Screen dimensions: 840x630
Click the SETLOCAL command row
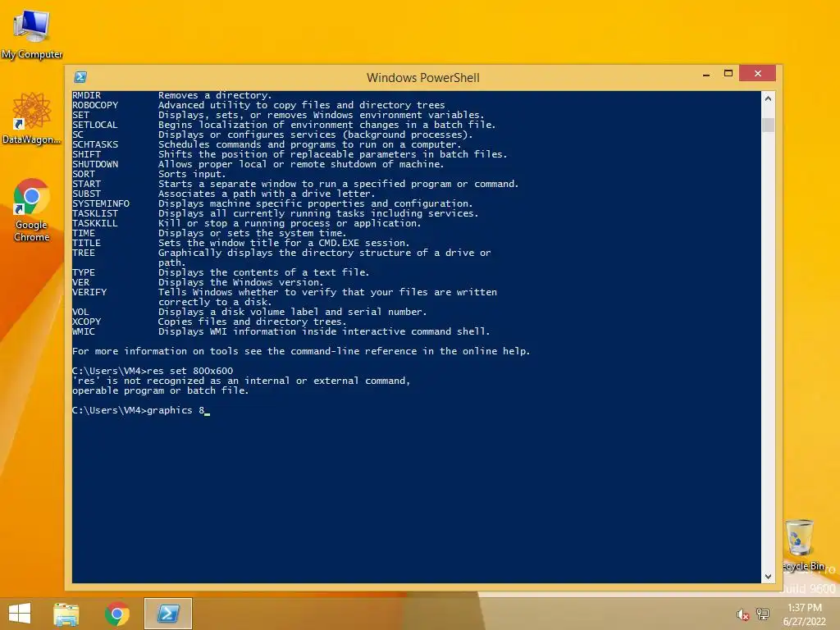(284, 125)
